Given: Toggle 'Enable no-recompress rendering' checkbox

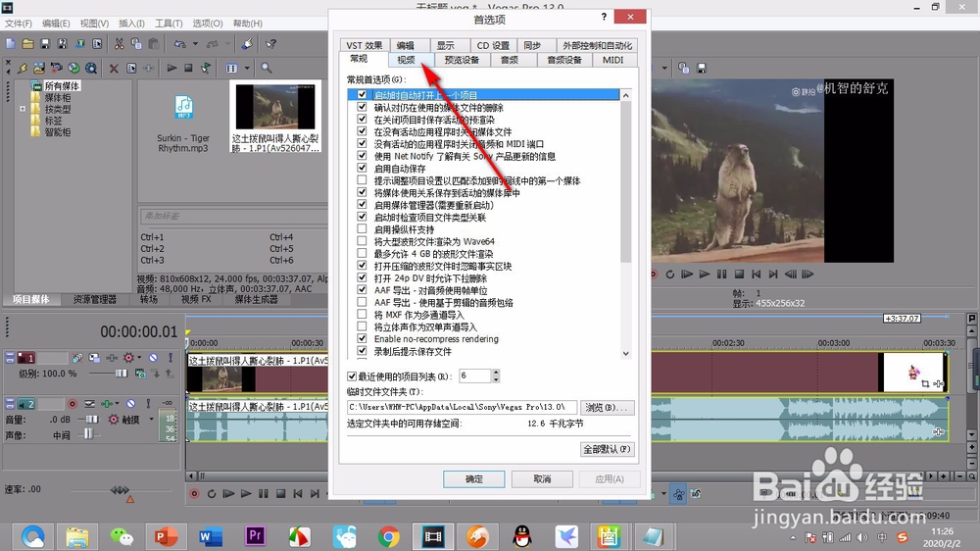Looking at the screenshot, I should tap(362, 338).
